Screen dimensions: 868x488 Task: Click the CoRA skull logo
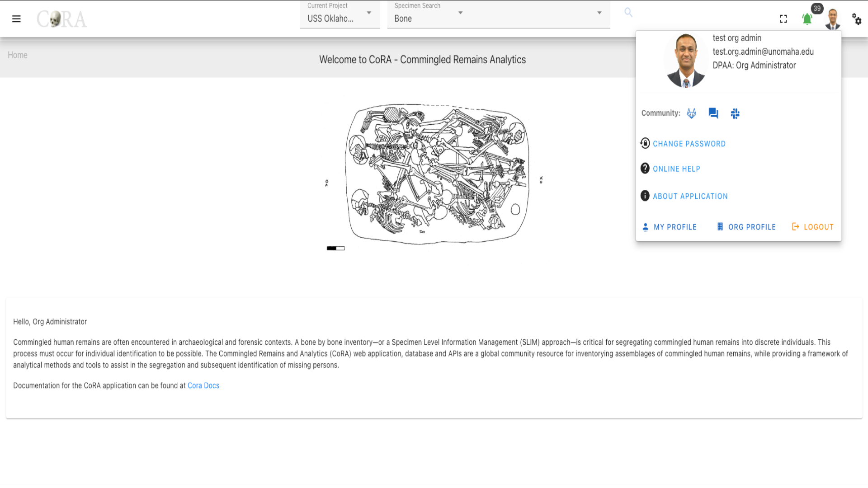(x=61, y=19)
